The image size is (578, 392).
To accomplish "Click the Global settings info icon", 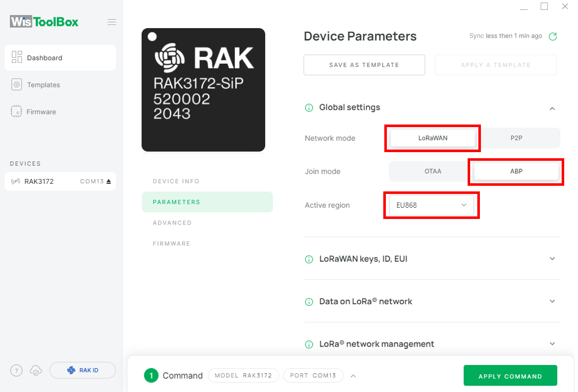I will click(x=309, y=108).
